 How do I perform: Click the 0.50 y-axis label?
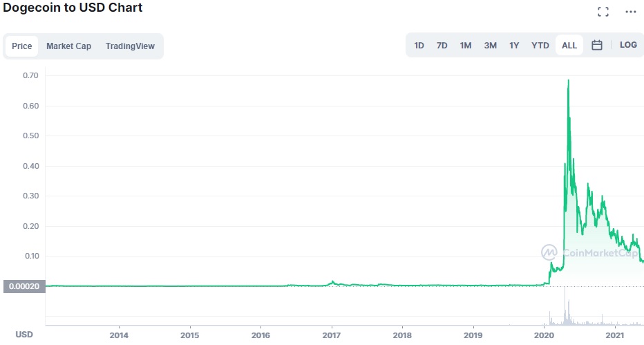point(30,136)
